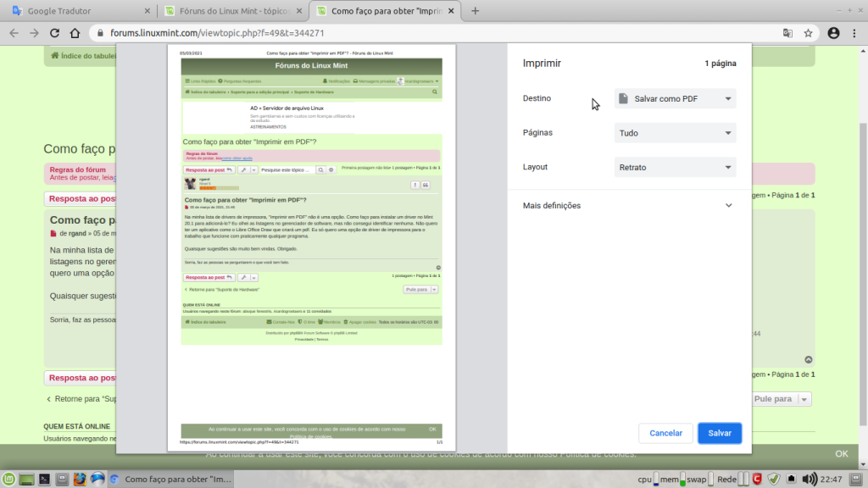Click Cancelar in the print dialog
The image size is (868, 488).
click(x=665, y=433)
